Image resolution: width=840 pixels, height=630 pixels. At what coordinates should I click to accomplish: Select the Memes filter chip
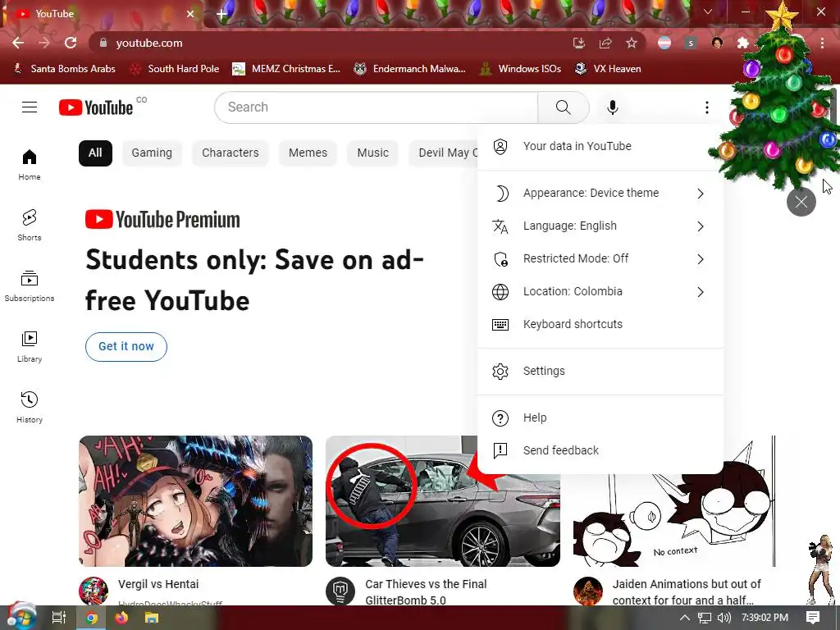point(308,153)
